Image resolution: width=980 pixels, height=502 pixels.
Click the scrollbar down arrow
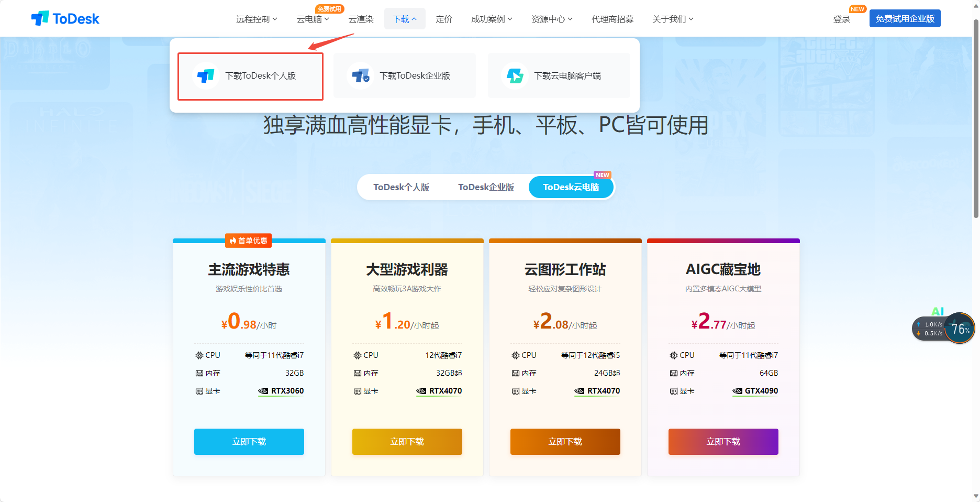point(976,496)
